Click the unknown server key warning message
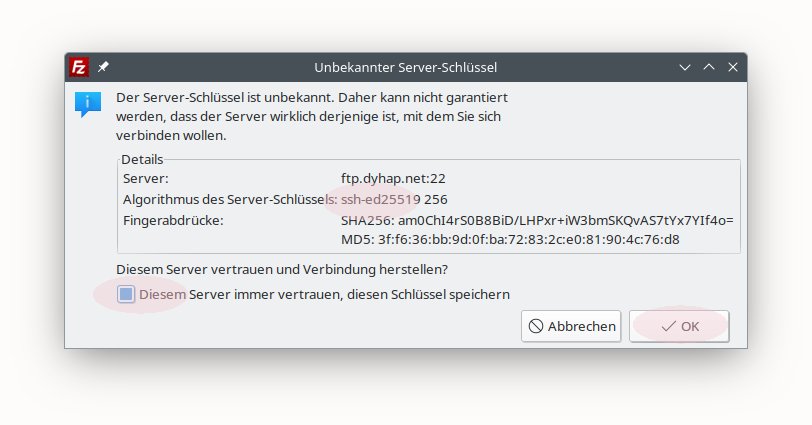This screenshot has width=812, height=425. [312, 116]
